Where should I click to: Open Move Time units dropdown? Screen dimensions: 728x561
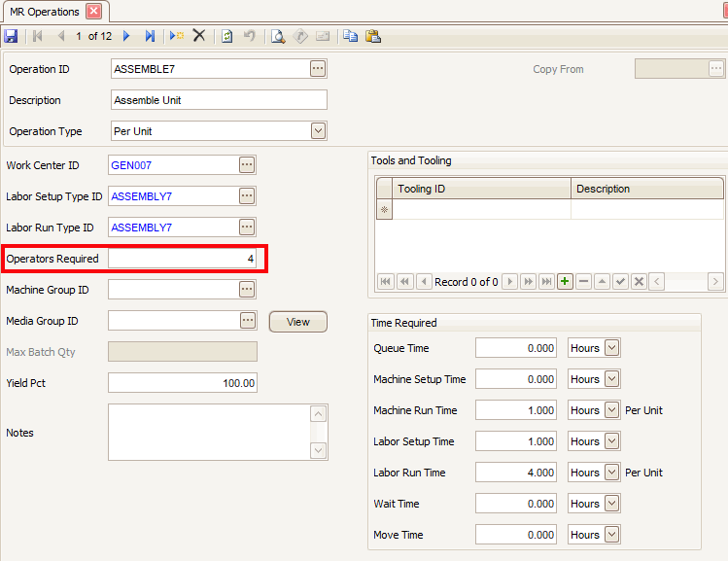(x=612, y=535)
